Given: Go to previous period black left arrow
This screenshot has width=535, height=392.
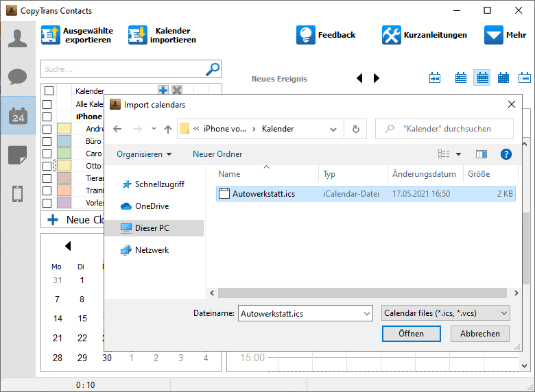Looking at the screenshot, I should pyautogui.click(x=359, y=78).
